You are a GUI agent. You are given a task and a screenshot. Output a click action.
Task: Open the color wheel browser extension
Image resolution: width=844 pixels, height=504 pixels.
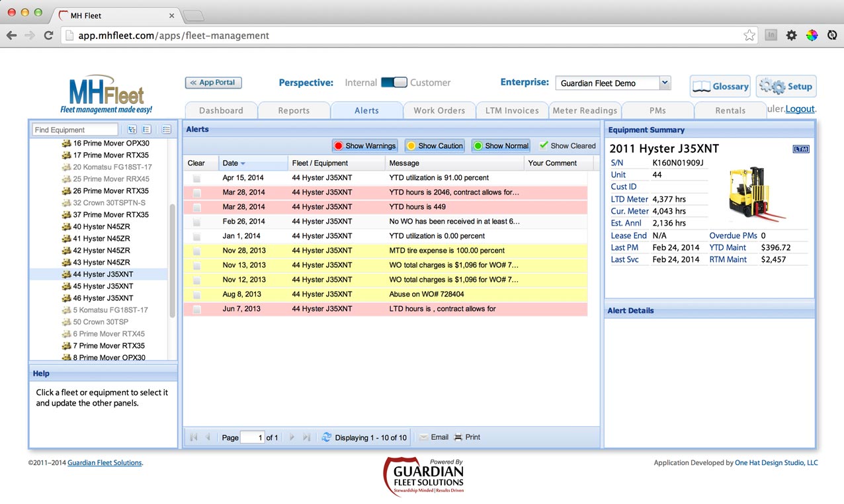tap(812, 36)
